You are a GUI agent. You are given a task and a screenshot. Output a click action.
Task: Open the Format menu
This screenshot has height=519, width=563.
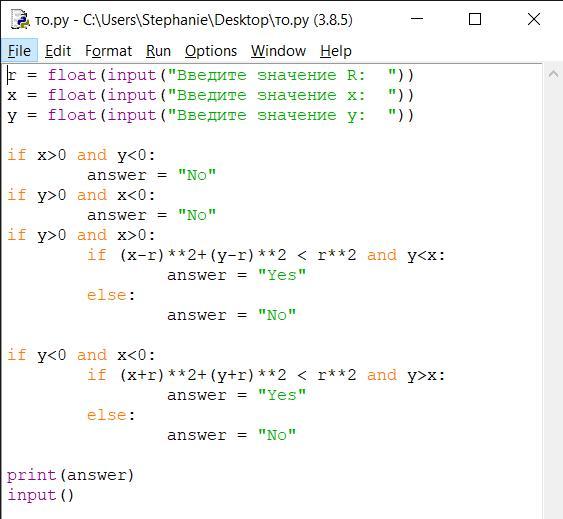tap(108, 51)
